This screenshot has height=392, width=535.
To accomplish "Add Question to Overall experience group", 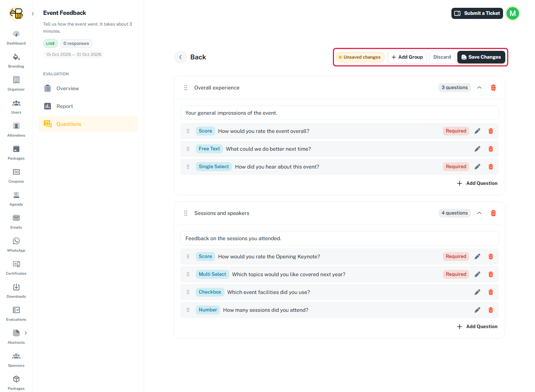I will click(x=477, y=183).
